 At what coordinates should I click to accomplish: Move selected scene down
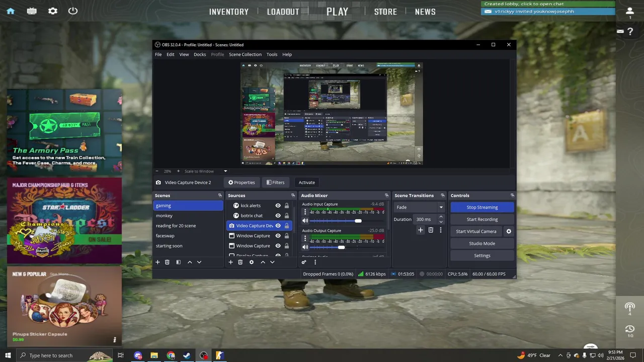(x=199, y=262)
